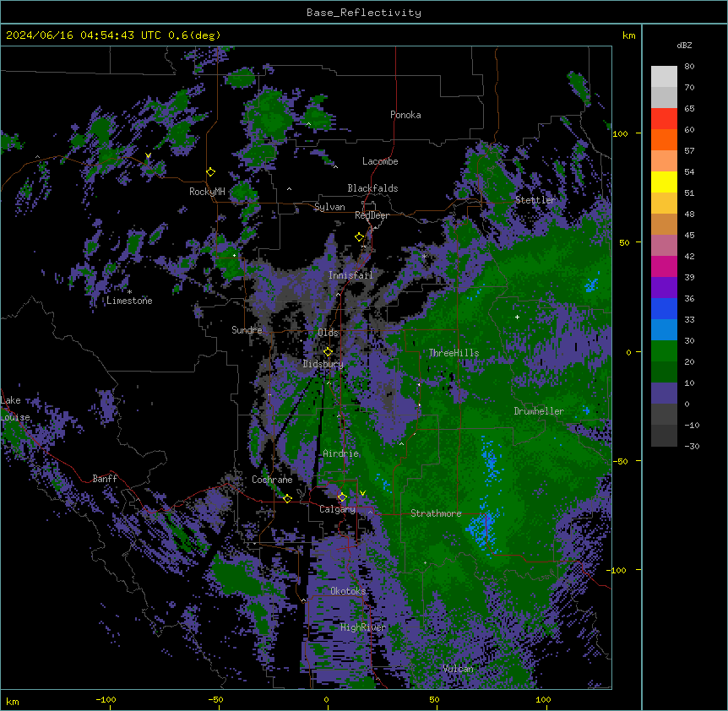Click the km unit label at top right

[628, 35]
